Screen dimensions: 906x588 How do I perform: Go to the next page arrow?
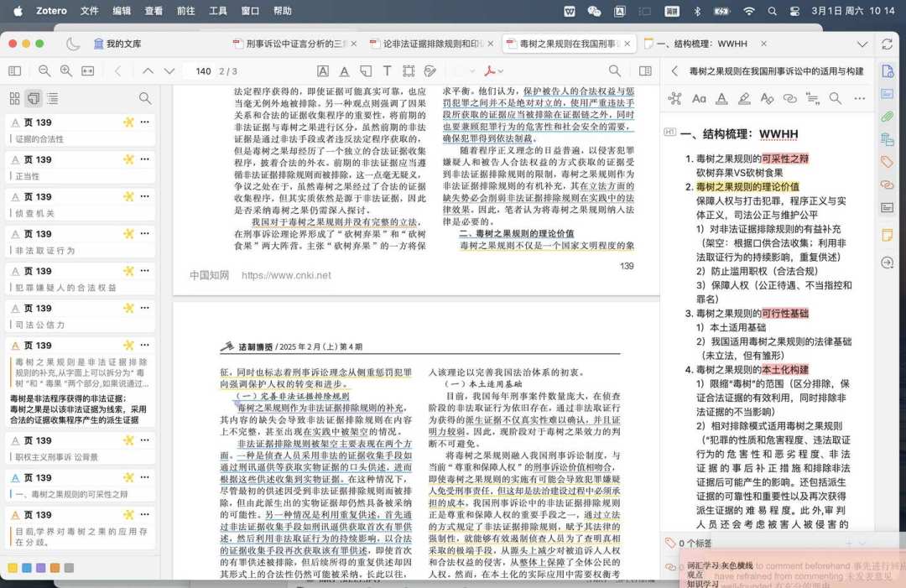click(169, 70)
